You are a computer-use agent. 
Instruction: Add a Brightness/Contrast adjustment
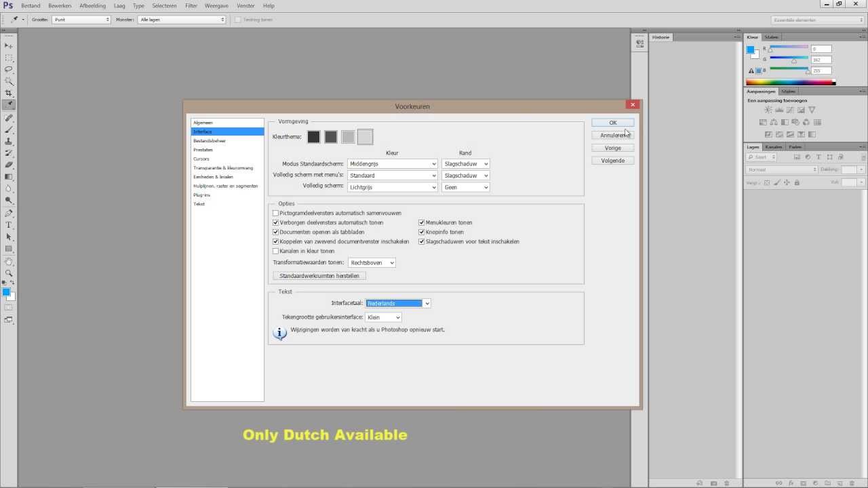768,110
